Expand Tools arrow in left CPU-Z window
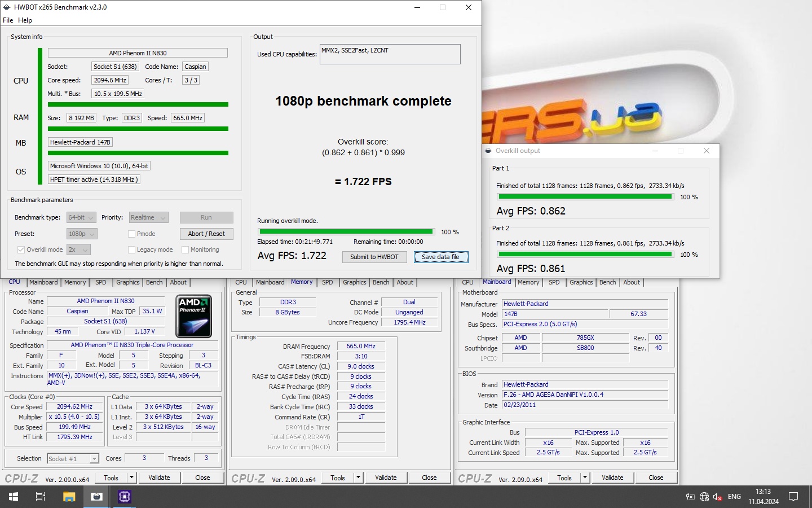This screenshot has width=812, height=508. 131,478
